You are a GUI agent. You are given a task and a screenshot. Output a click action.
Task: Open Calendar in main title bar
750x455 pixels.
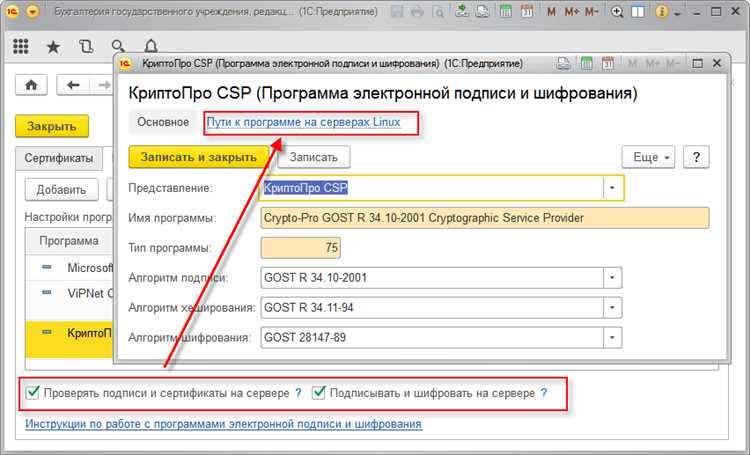527,11
